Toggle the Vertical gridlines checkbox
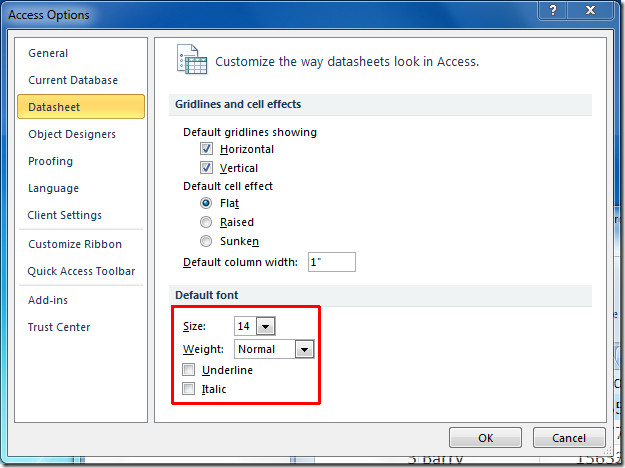 pyautogui.click(x=206, y=168)
